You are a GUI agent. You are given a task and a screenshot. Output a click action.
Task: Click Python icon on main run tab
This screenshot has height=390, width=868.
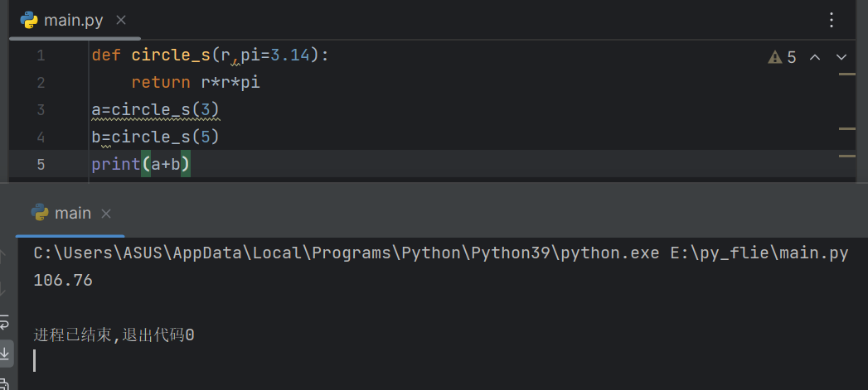(x=40, y=213)
